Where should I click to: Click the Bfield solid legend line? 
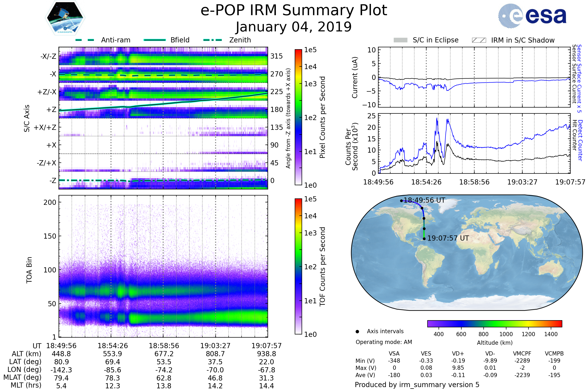pyautogui.click(x=155, y=40)
